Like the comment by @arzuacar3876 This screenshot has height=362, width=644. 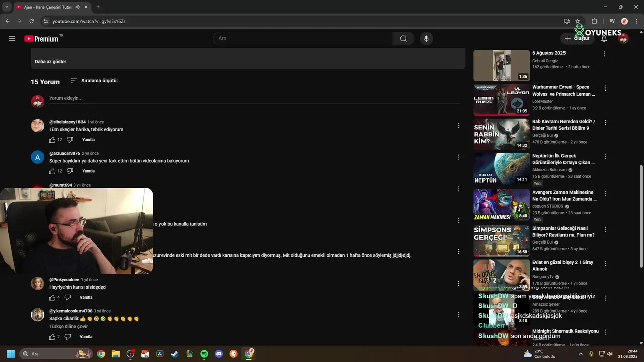click(52, 171)
